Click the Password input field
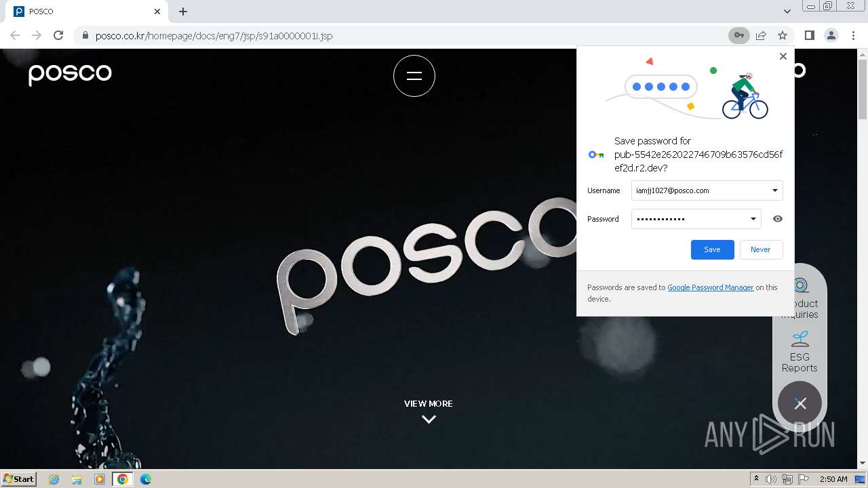The image size is (868, 488). [696, 219]
